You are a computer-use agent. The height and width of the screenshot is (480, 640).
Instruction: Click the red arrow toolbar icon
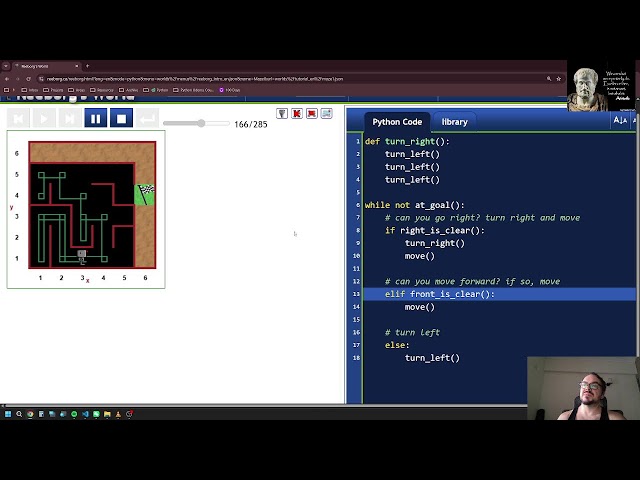(297, 113)
